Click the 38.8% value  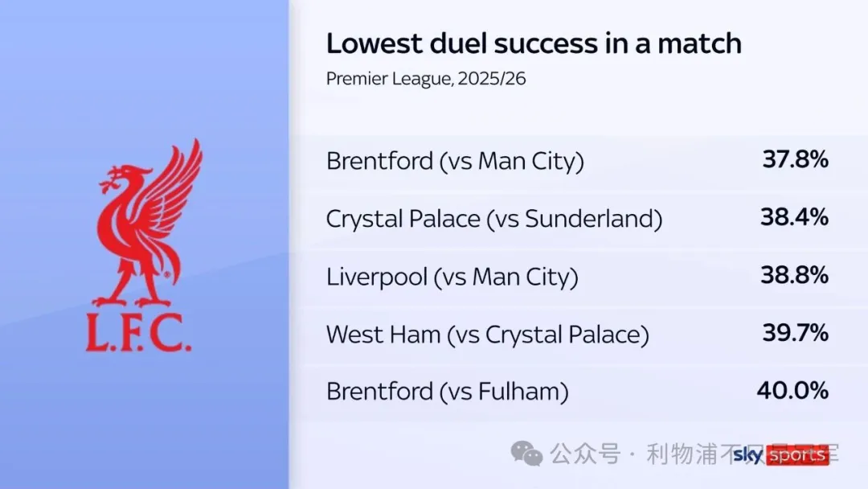(x=795, y=275)
